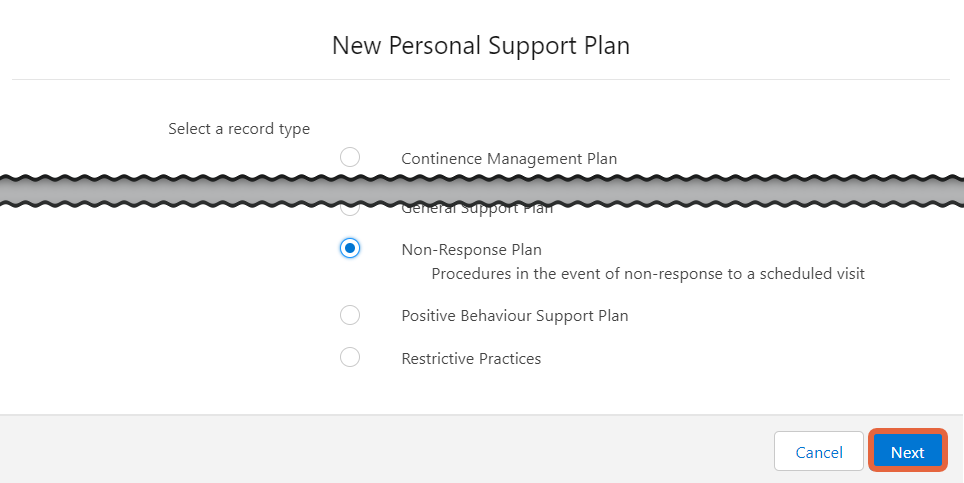This screenshot has height=483, width=964.
Task: Select the Positive Behaviour Support Plan radio
Action: [x=350, y=315]
